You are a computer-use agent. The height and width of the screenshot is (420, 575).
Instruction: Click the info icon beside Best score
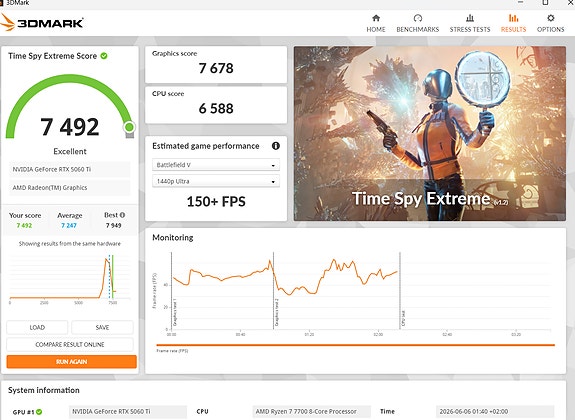point(122,215)
